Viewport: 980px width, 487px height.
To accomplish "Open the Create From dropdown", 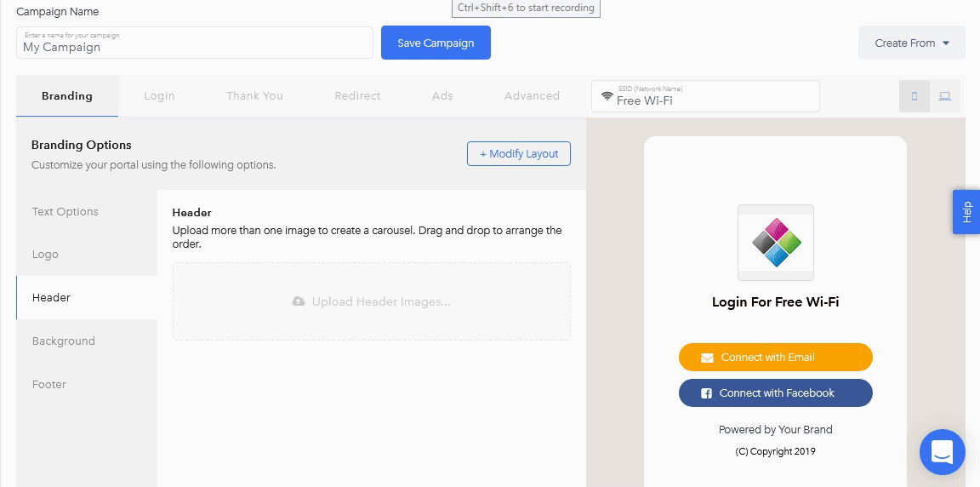I will [912, 43].
